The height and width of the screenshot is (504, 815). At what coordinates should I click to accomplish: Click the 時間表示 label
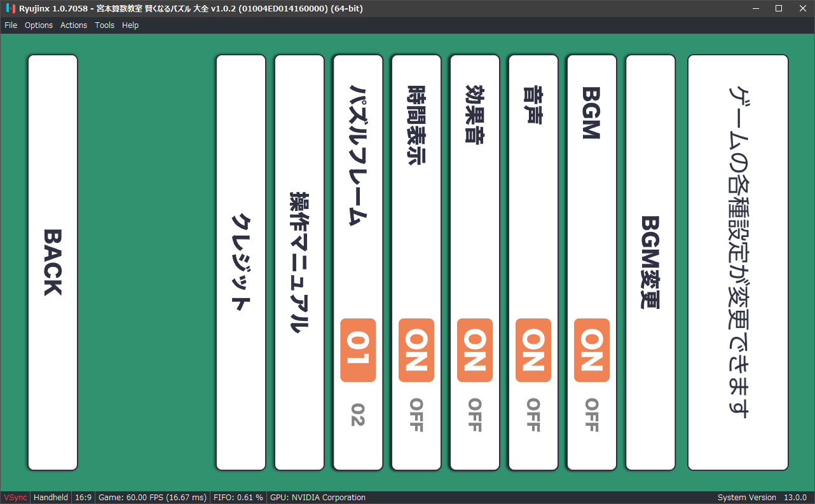pos(416,125)
